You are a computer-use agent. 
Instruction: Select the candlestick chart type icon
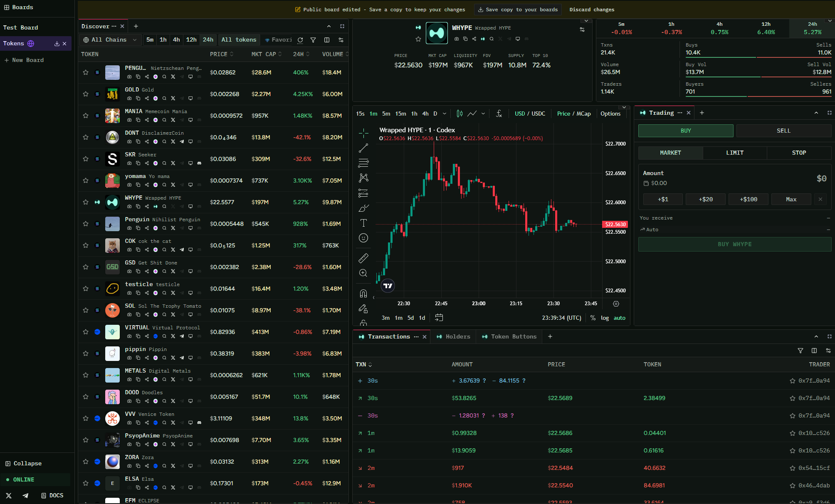459,114
